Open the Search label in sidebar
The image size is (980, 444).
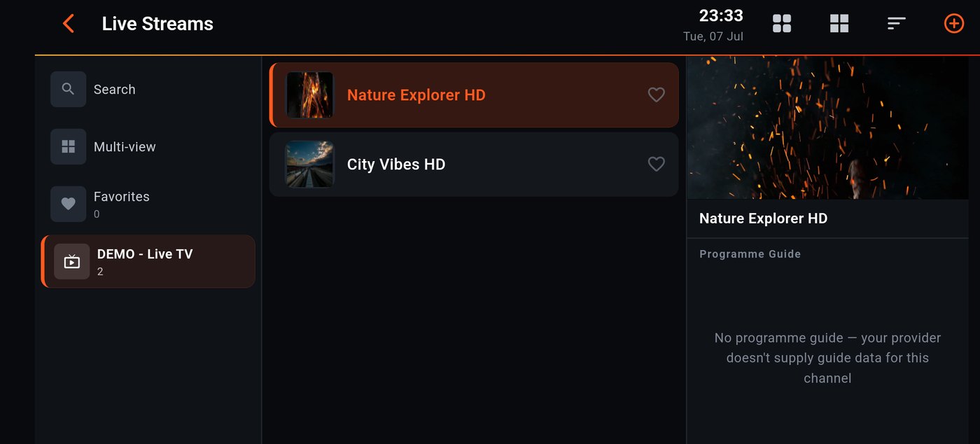[115, 90]
